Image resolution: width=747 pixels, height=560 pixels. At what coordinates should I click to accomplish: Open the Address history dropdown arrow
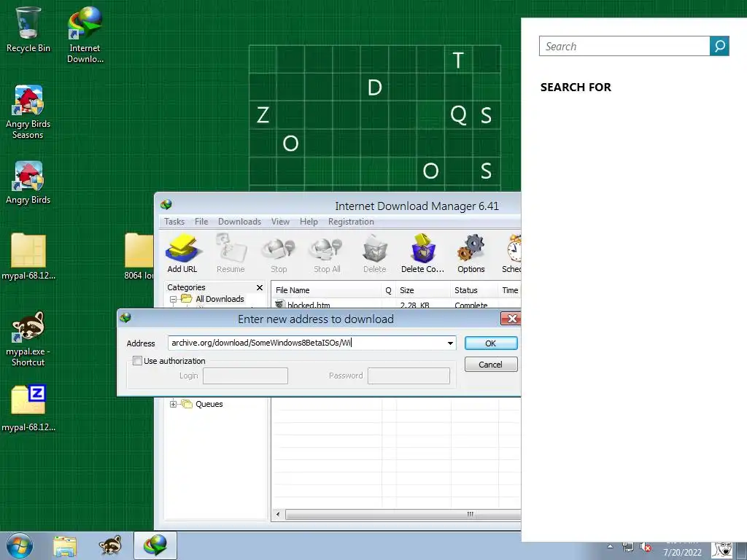click(450, 343)
